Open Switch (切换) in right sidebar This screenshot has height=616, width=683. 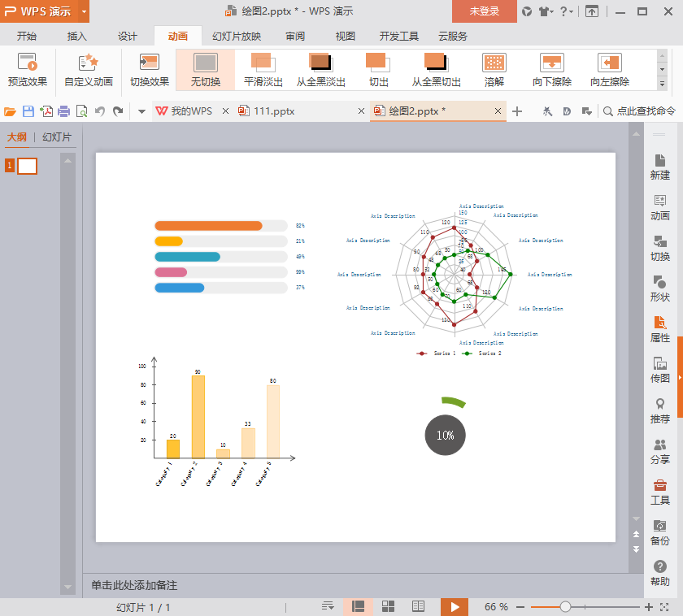click(x=660, y=248)
